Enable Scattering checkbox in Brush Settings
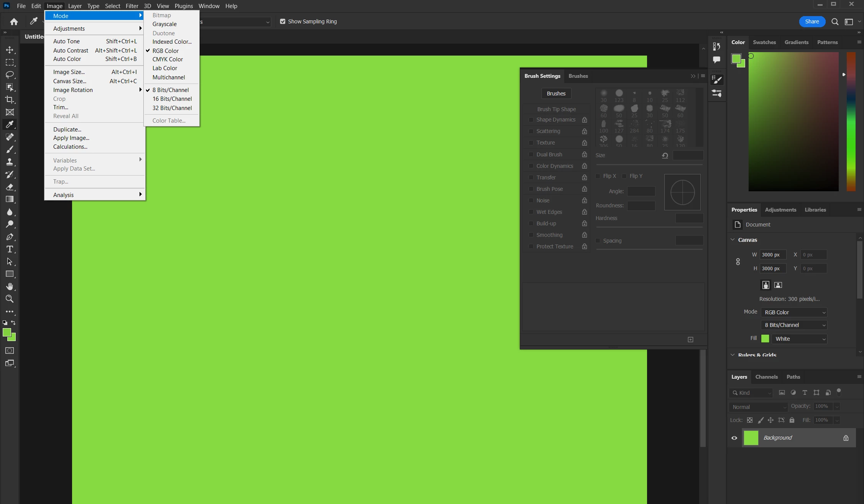Screen dimensions: 864x504 (531, 131)
